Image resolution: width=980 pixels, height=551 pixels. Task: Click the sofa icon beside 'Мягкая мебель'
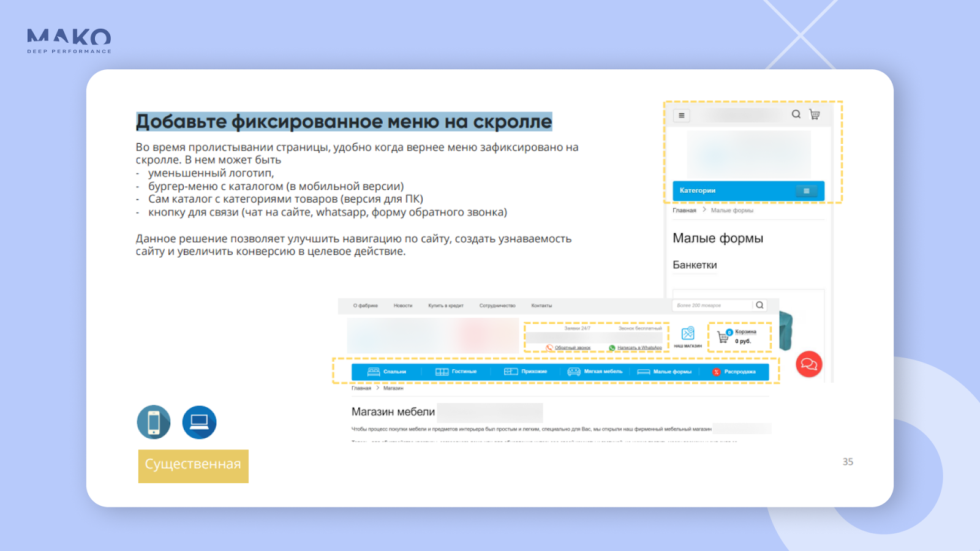pos(574,372)
